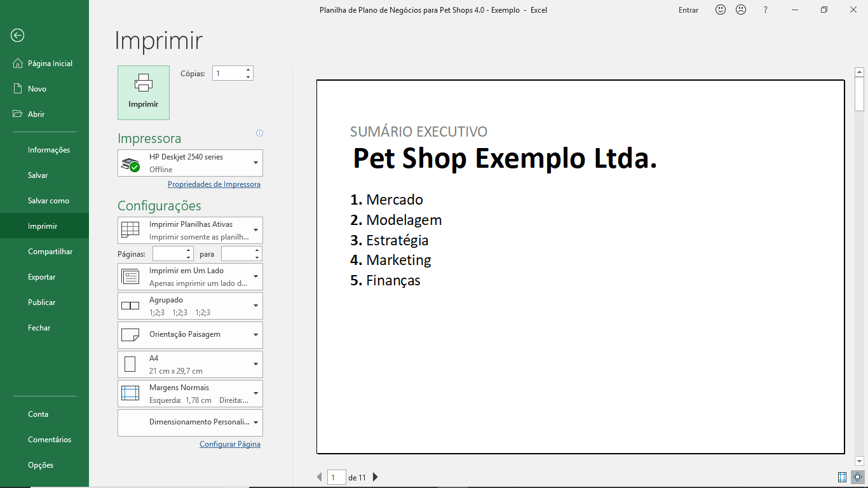Click the current page number field
Viewport: 868px width, 488px height.
[336, 477]
